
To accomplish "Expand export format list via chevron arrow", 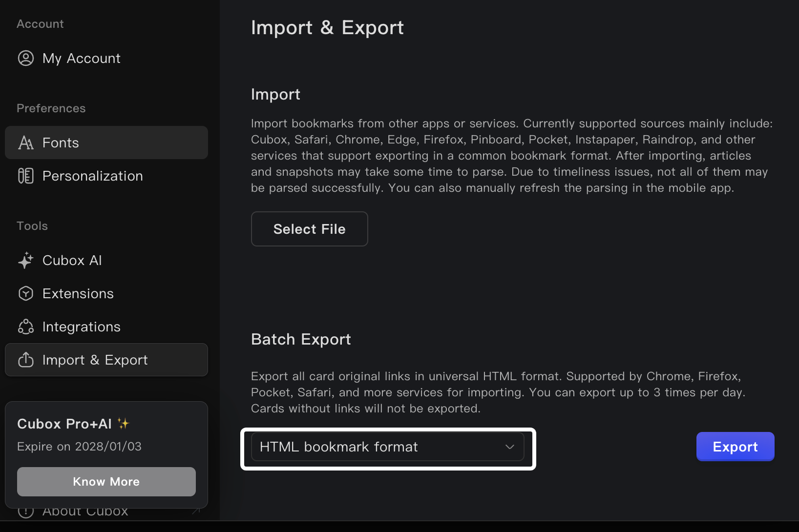I will (510, 447).
